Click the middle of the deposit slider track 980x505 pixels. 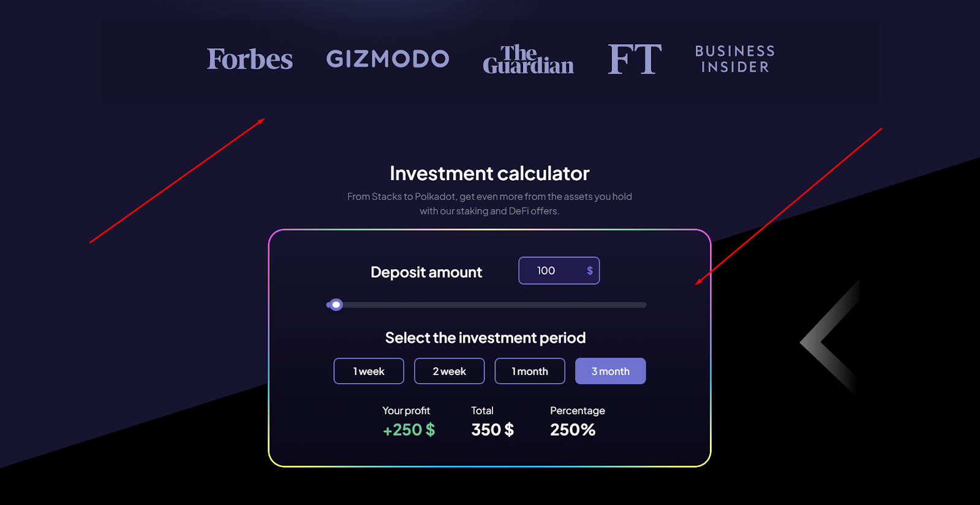[x=486, y=305]
